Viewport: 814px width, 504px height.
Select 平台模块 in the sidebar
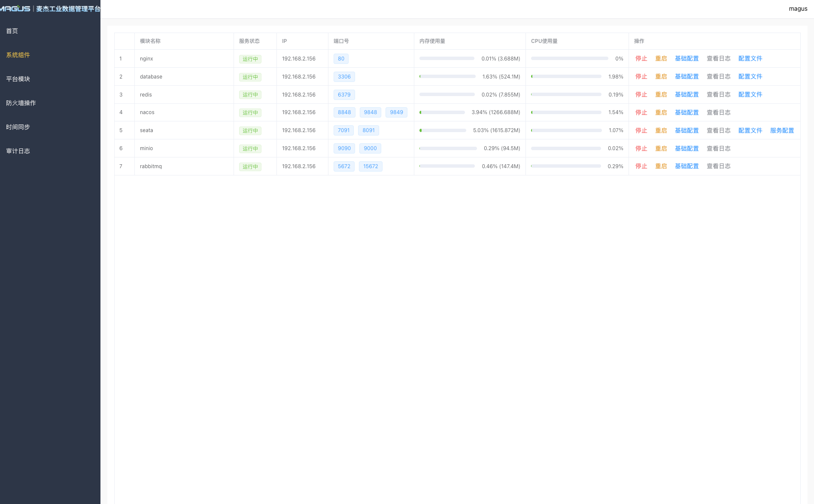(x=18, y=79)
